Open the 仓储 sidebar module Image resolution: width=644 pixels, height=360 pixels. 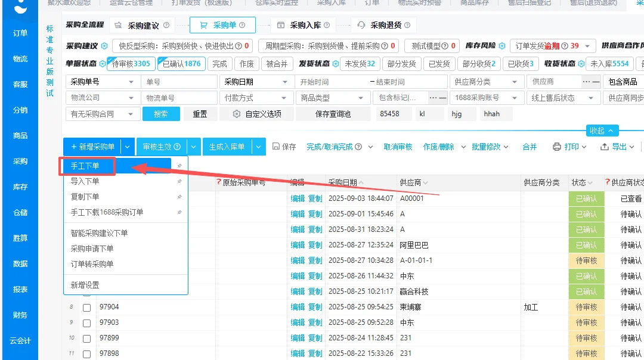pyautogui.click(x=20, y=213)
